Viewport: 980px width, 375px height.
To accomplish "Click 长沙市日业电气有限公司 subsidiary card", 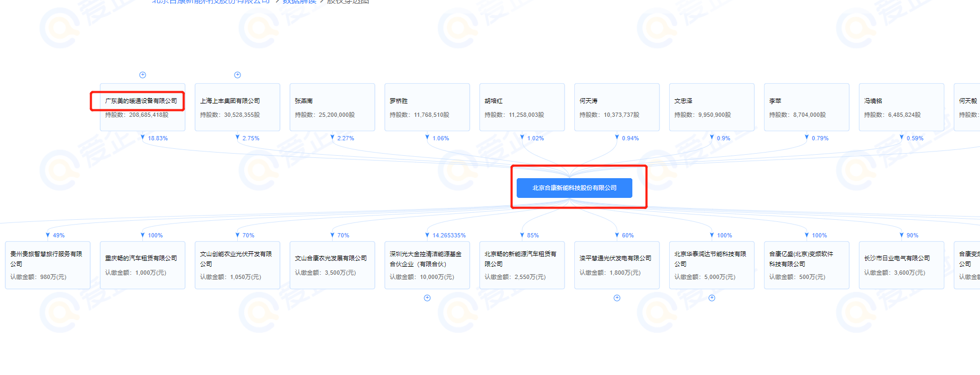I will click(902, 265).
